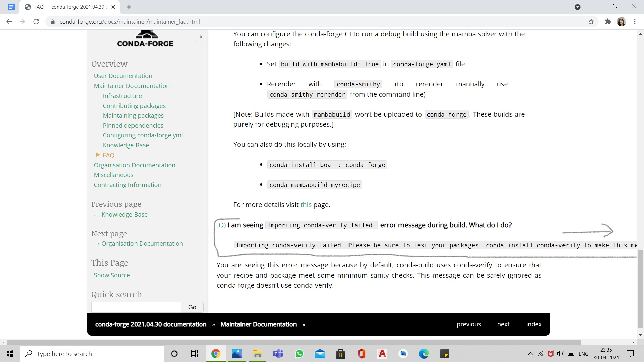The width and height of the screenshot is (644, 362).
Task: Open the Chrome profile avatar
Action: [621, 22]
